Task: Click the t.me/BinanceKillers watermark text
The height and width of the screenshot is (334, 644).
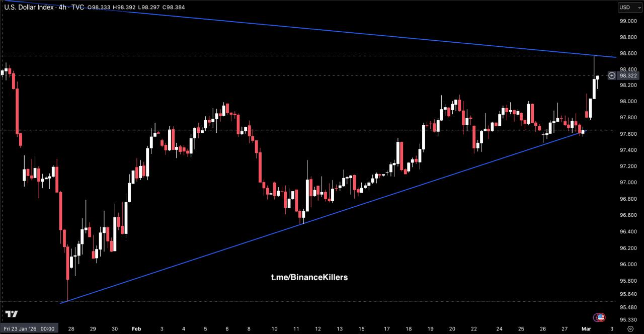Action: pyautogui.click(x=309, y=277)
